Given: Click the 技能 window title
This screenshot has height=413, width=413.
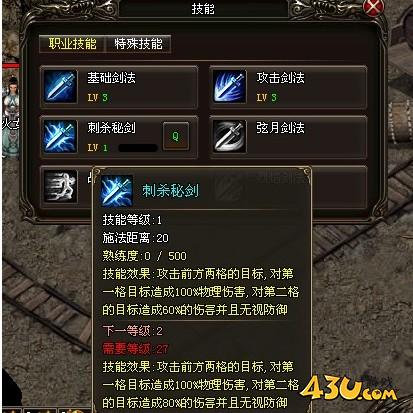Looking at the screenshot, I should tap(203, 9).
